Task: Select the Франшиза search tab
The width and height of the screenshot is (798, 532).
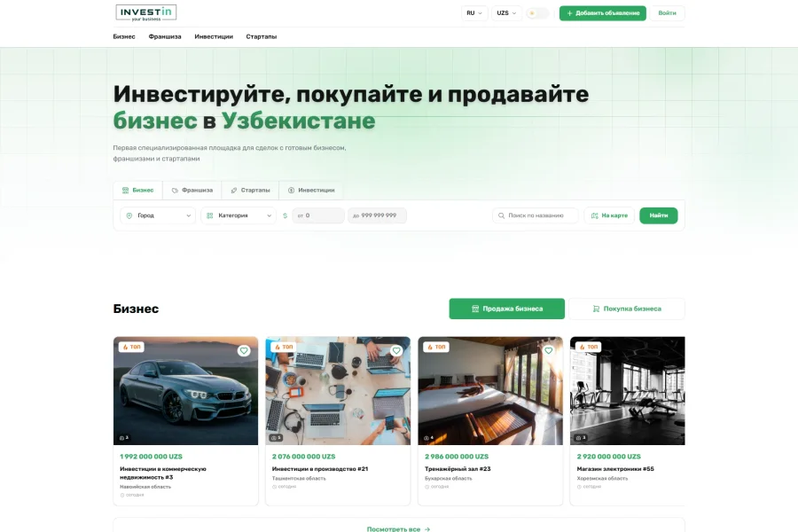Action: tap(192, 190)
